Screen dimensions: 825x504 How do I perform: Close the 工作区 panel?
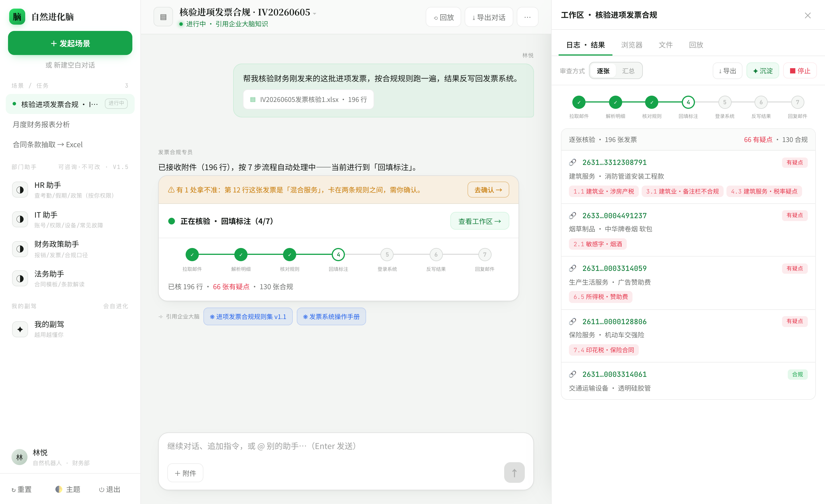pyautogui.click(x=808, y=15)
